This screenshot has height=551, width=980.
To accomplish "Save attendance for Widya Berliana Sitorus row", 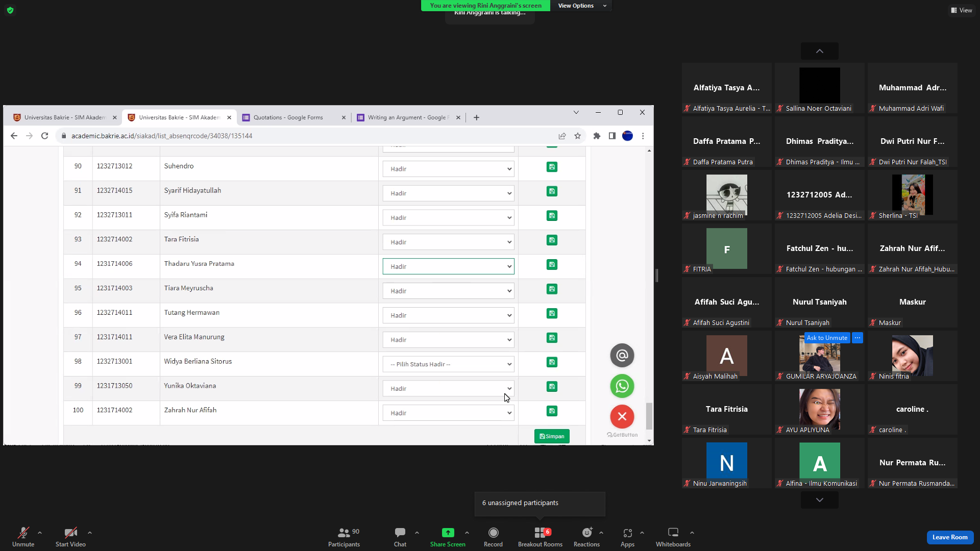I will pyautogui.click(x=552, y=362).
